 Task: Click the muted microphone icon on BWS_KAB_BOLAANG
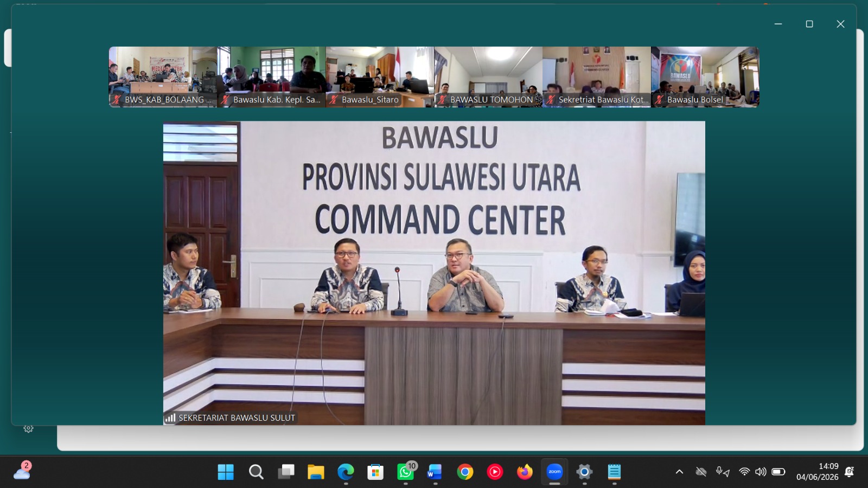[117, 100]
